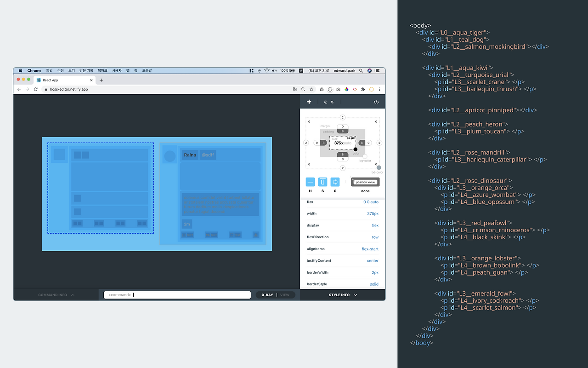Open the 수정 menu
Screen dimensions: 588x368
(61, 71)
